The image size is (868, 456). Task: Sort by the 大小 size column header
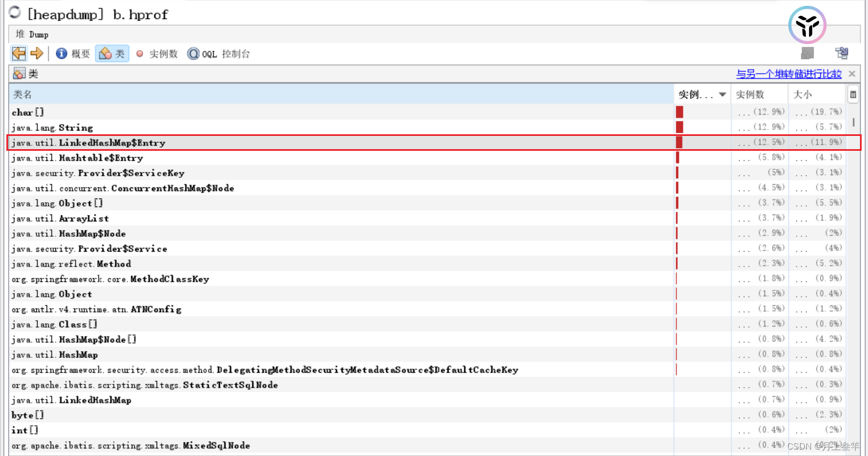click(x=816, y=94)
